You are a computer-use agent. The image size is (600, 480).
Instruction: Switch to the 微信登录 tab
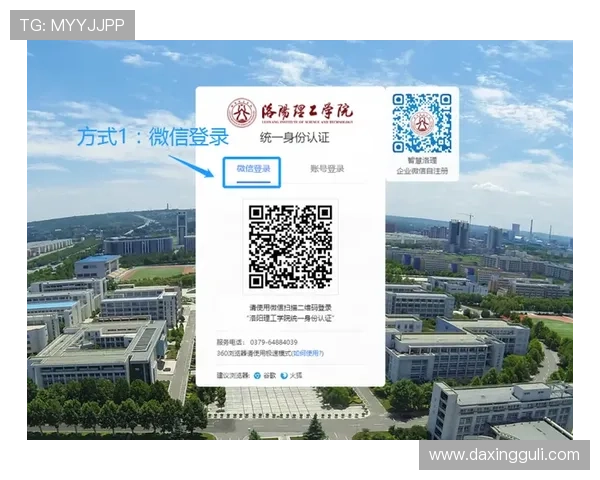click(x=253, y=169)
